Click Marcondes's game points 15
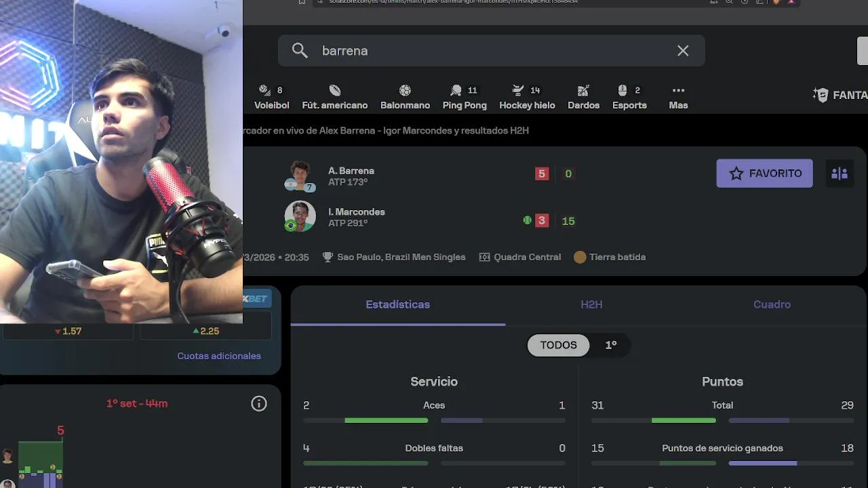The image size is (868, 488). click(568, 221)
